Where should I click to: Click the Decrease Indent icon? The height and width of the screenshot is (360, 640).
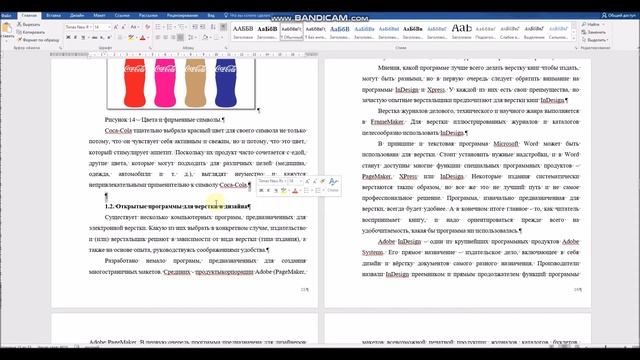[x=195, y=27]
